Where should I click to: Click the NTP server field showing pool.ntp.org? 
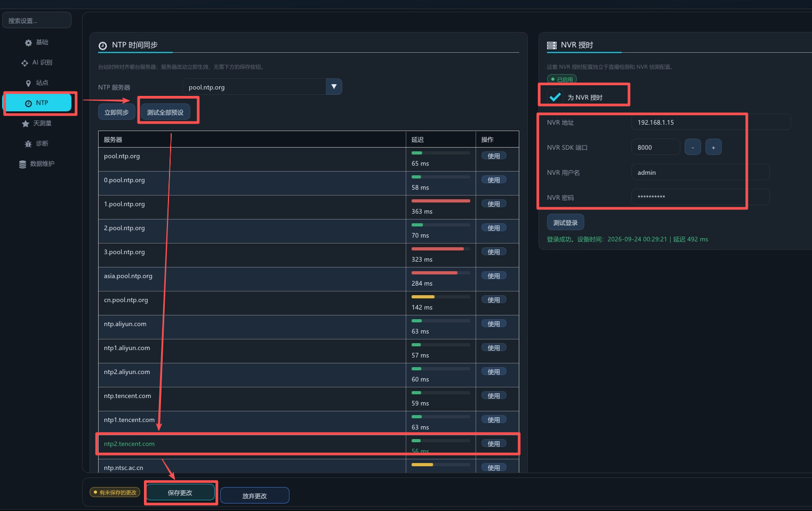(x=254, y=87)
